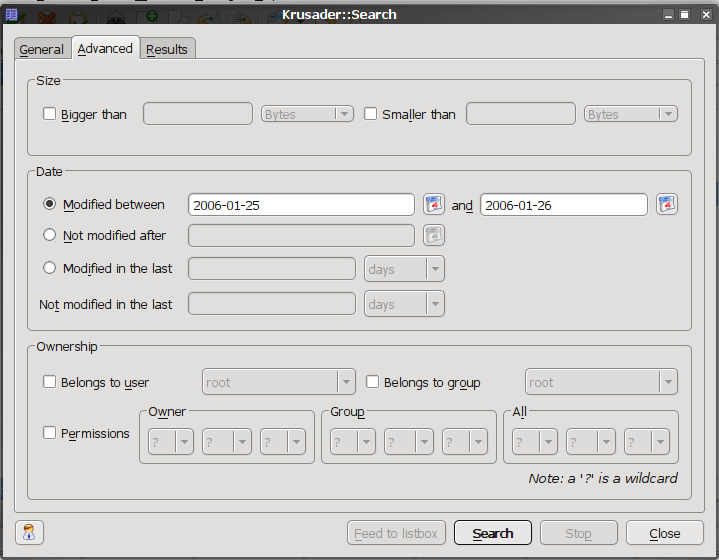
Task: Open calendar picker for end date 2006-01-26
Action: click(667, 205)
